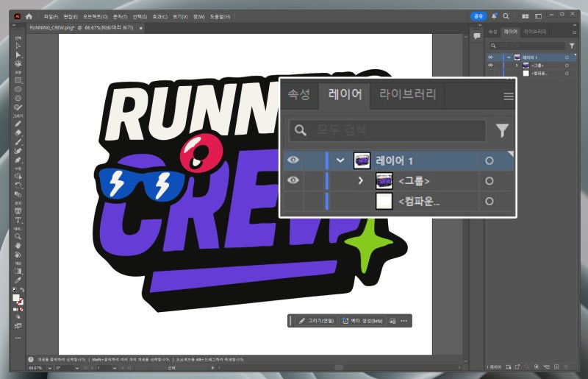Image resolution: width=588 pixels, height=379 pixels.
Task: Open the notifications bell icon
Action: point(494,15)
